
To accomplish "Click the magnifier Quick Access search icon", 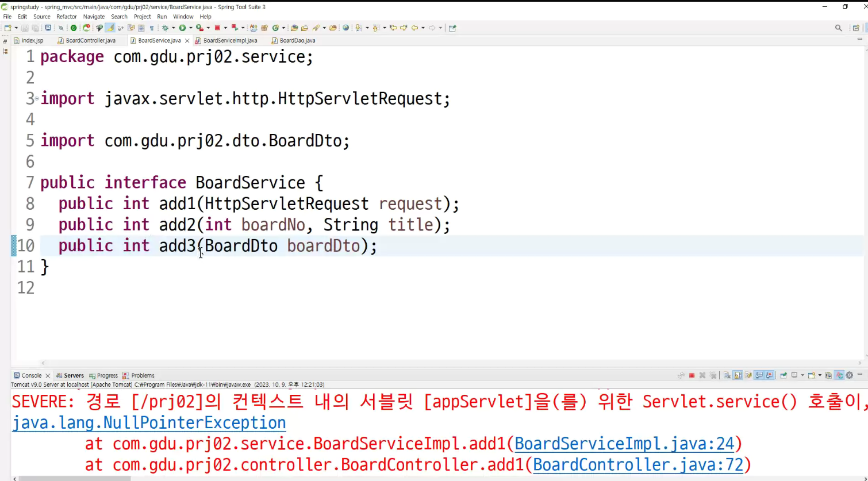I will click(x=839, y=28).
